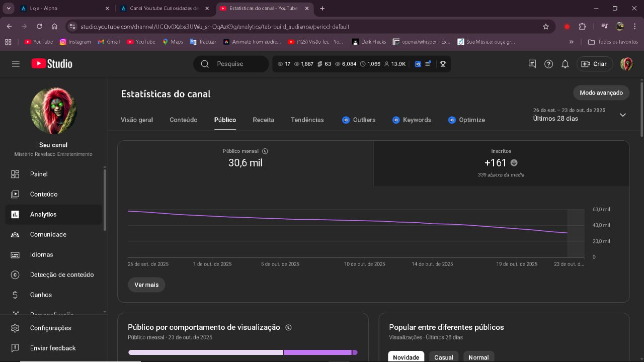This screenshot has height=362, width=644.
Task: Open Painel in the sidebar
Action: coord(39,174)
